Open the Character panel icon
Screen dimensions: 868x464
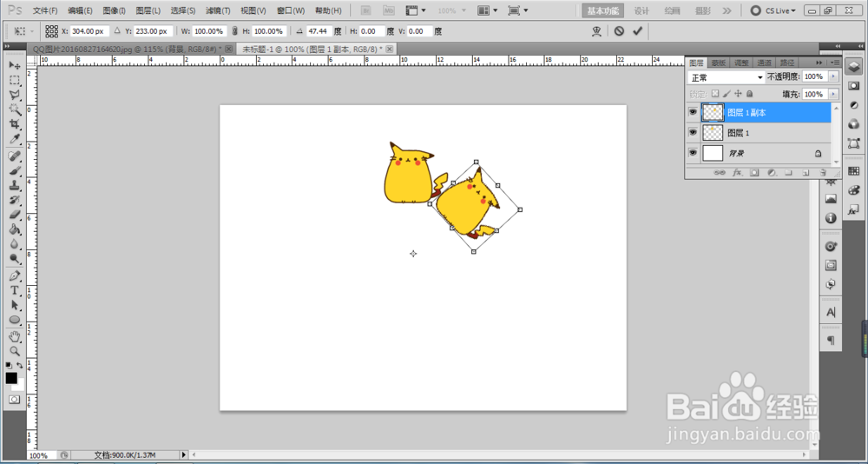coord(831,313)
